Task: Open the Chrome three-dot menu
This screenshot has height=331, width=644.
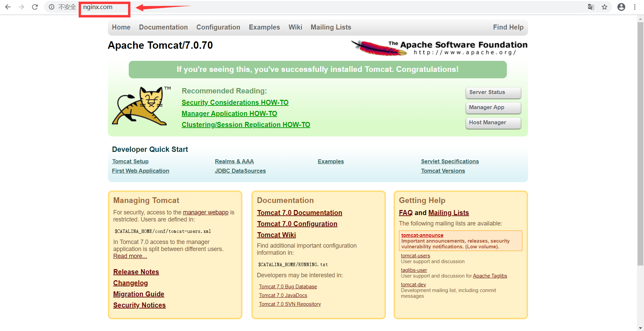Action: [635, 7]
